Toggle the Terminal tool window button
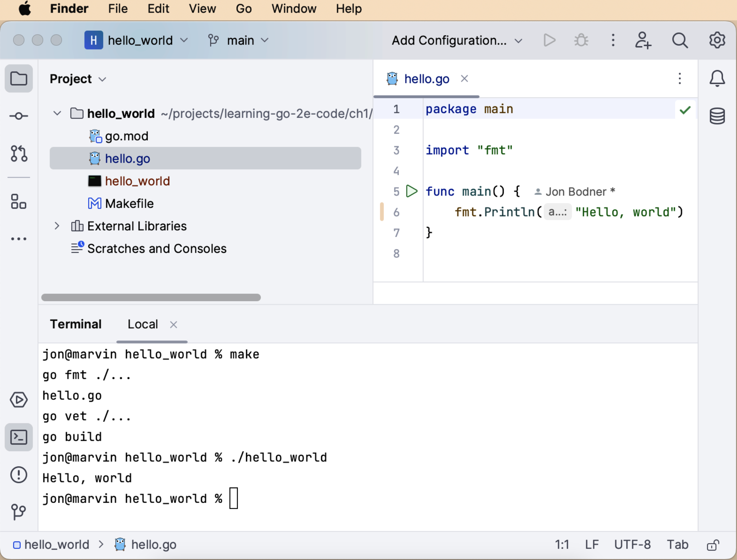The height and width of the screenshot is (560, 737). (19, 437)
